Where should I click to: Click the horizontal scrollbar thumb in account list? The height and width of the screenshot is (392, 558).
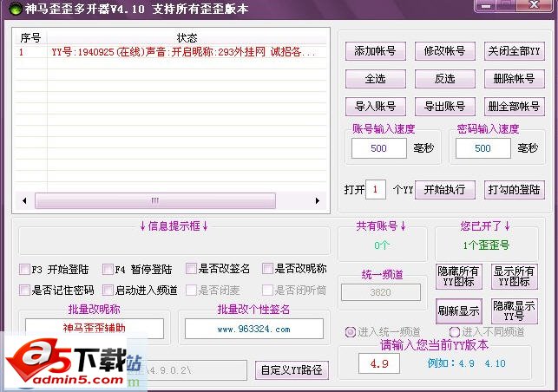pos(155,200)
